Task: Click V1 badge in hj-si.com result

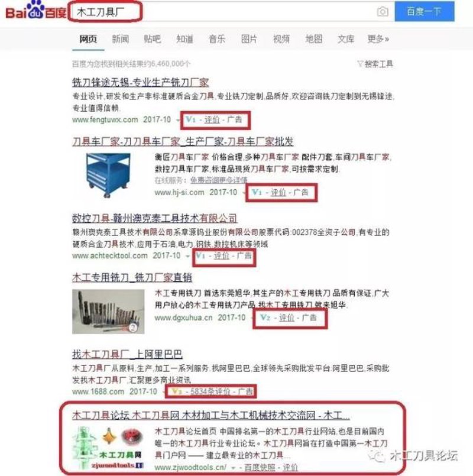Action: point(257,192)
